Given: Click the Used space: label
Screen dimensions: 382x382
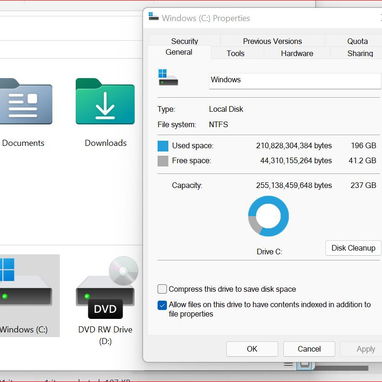Looking at the screenshot, I should point(192,146).
